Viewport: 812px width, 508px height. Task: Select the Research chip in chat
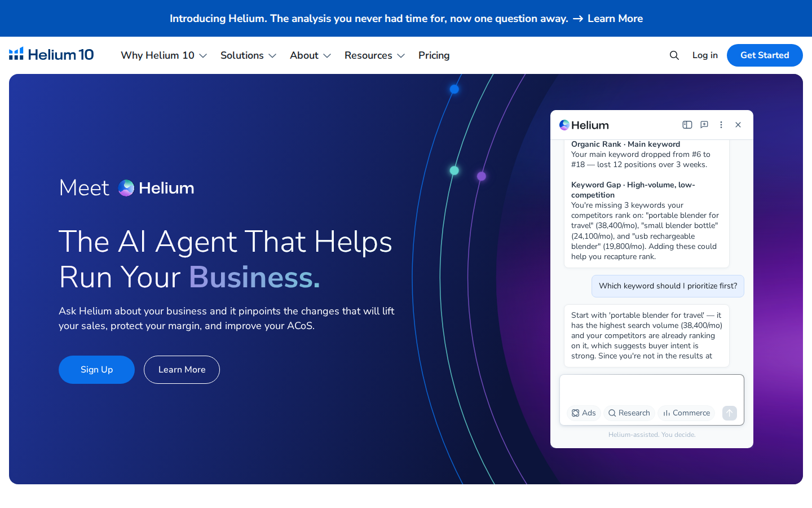tap(629, 413)
